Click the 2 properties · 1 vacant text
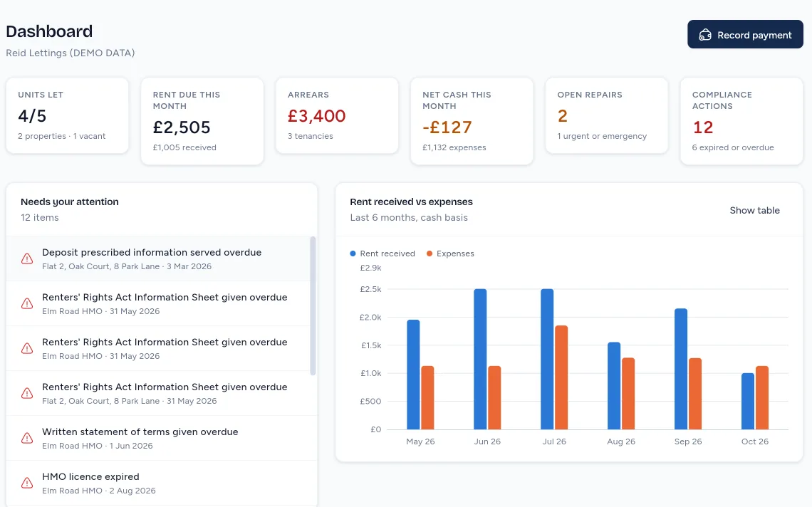The width and height of the screenshot is (812, 507). point(62,136)
